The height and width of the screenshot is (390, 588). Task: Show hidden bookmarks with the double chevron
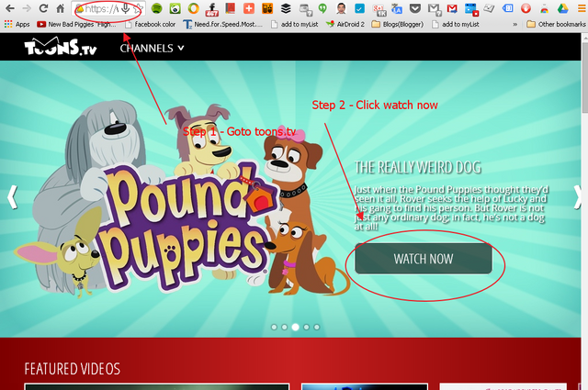514,25
